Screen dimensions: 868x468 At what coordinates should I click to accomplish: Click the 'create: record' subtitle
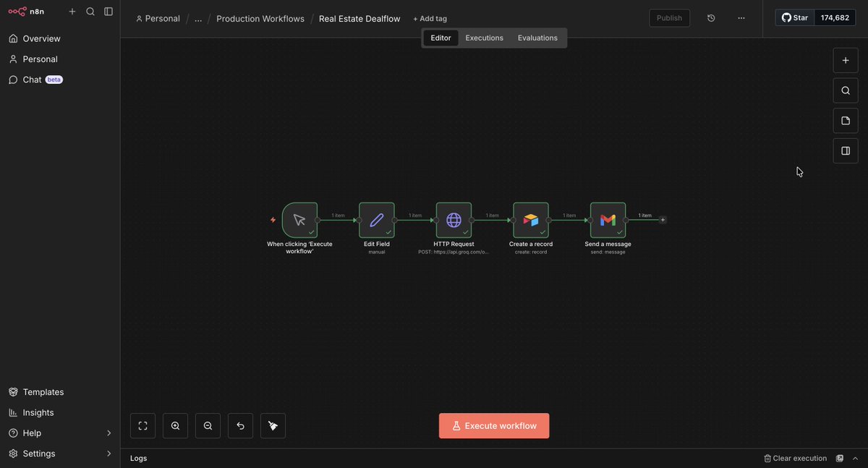point(531,252)
